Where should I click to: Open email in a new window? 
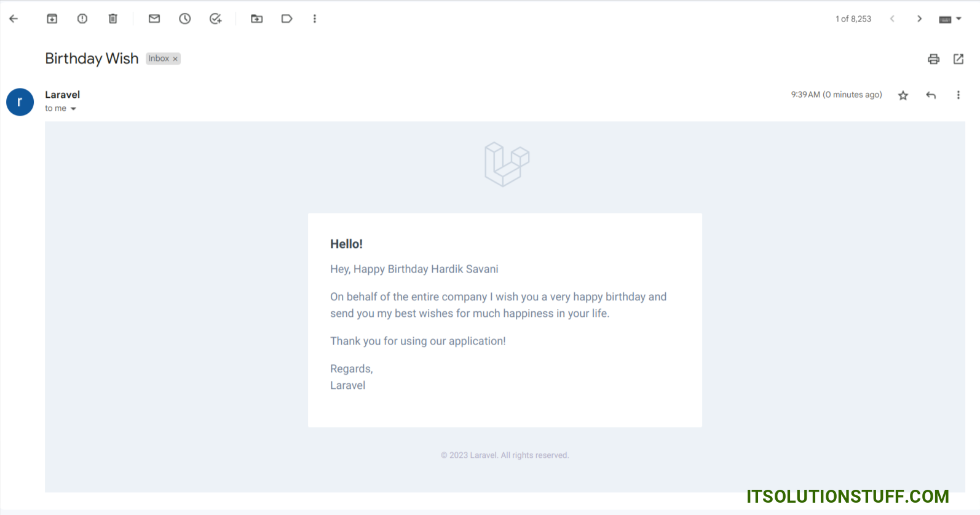[x=958, y=59]
